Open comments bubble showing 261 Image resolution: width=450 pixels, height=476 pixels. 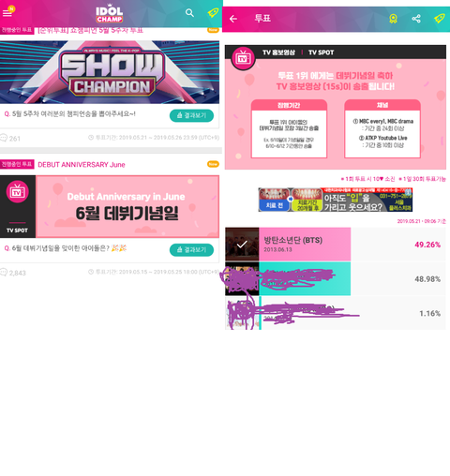click(10, 138)
